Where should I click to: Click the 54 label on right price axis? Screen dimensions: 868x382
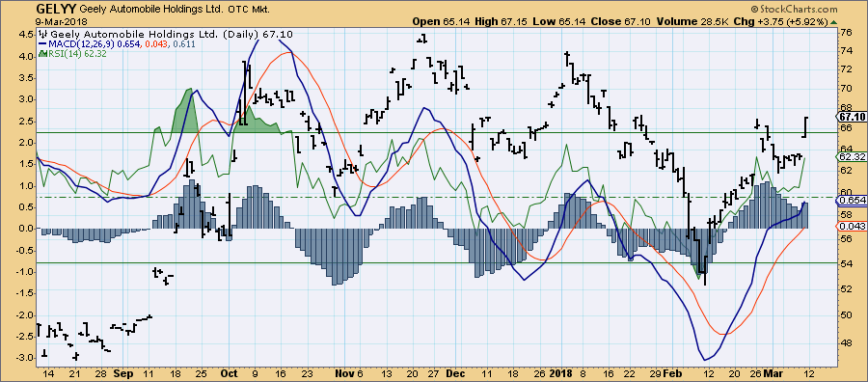pyautogui.click(x=846, y=264)
